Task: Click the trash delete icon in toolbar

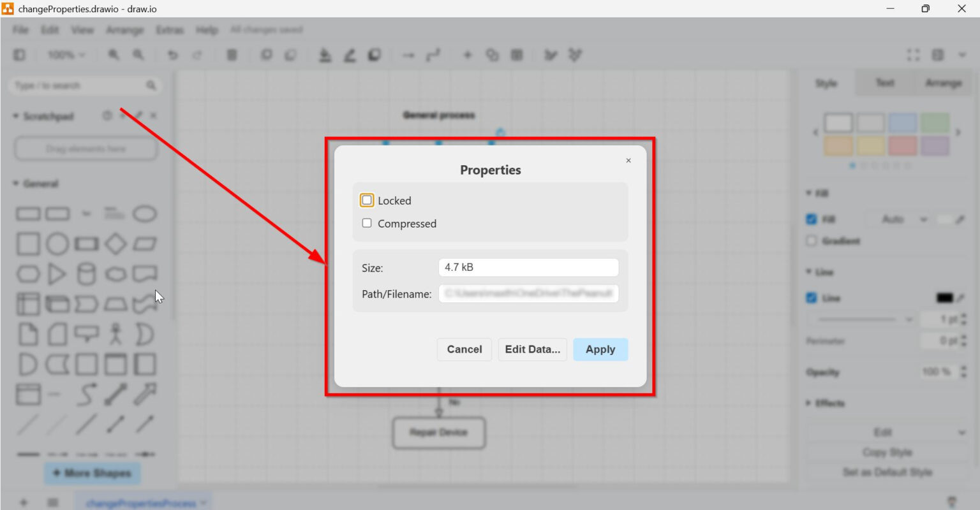Action: [232, 55]
